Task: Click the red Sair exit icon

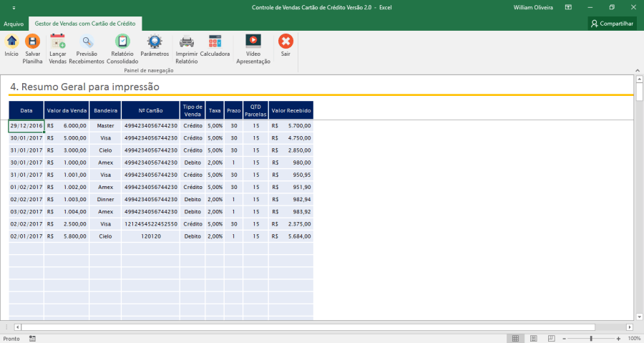Action: (x=286, y=42)
